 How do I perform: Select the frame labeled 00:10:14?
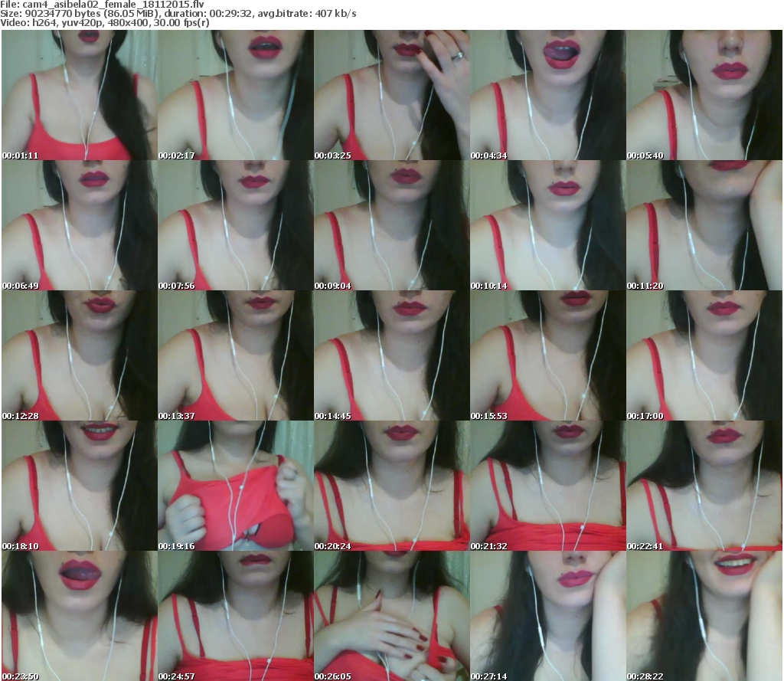pos(547,225)
